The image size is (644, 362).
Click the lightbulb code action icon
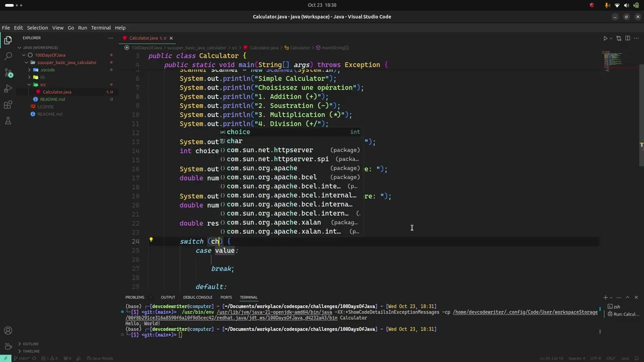click(151, 240)
